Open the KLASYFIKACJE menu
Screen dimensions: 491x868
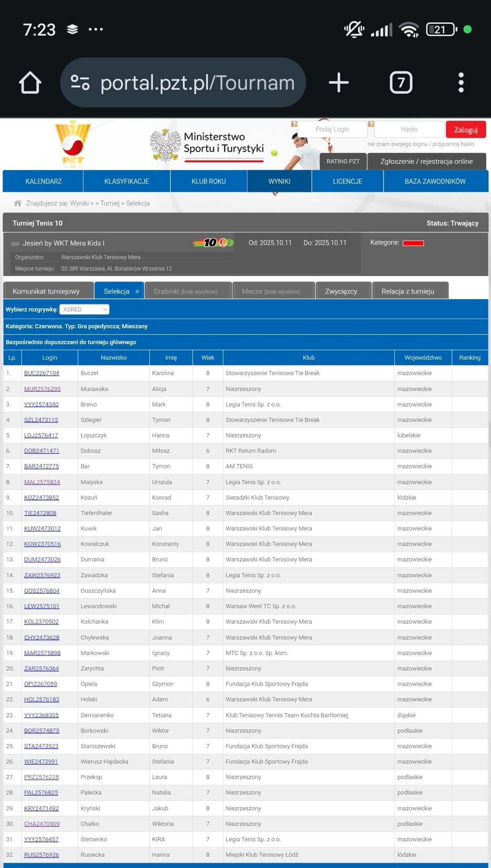tap(126, 181)
